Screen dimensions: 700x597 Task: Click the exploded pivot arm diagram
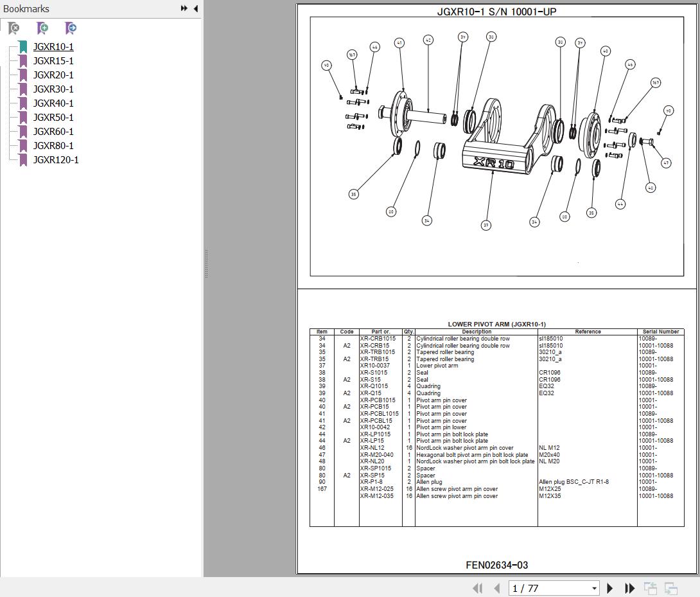coord(496,147)
